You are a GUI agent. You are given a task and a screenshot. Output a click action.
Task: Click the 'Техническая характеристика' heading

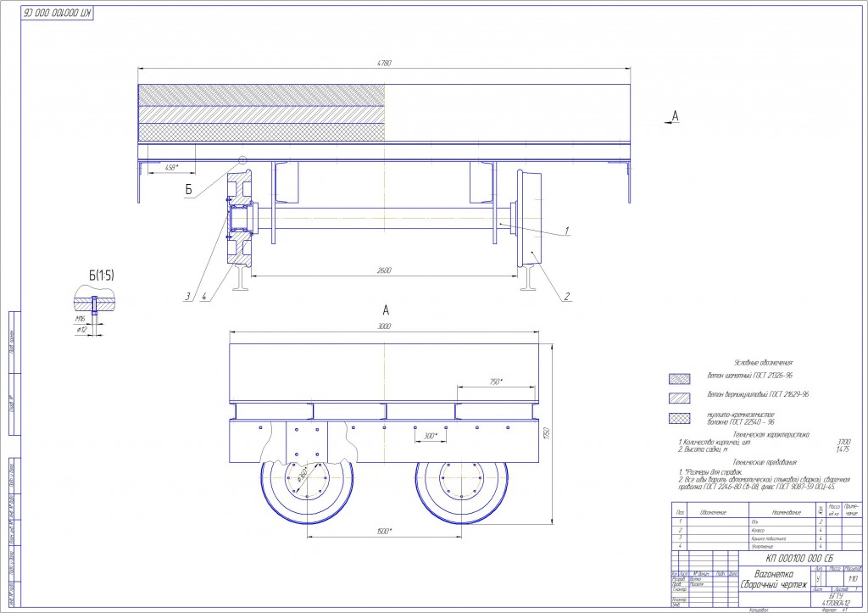pos(771,435)
